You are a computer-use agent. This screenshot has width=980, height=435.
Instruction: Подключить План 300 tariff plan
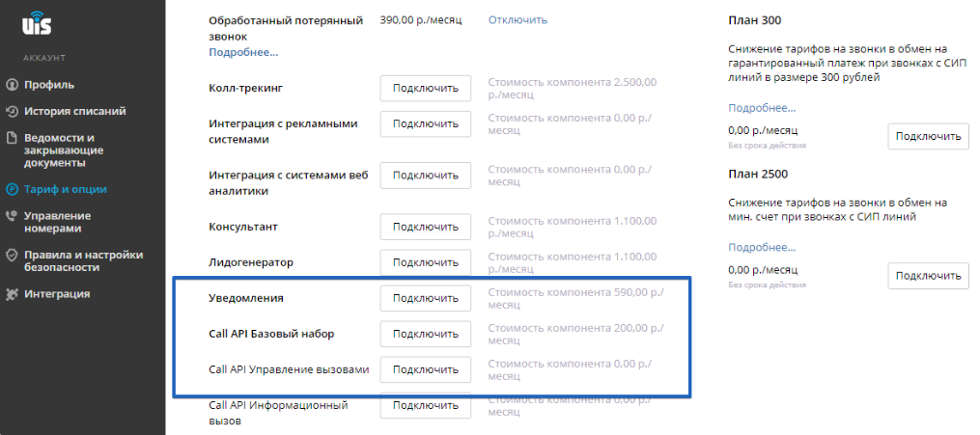928,136
